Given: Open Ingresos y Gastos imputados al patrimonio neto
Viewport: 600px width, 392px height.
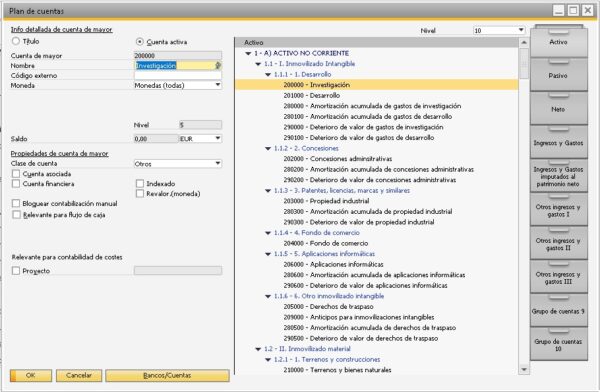Looking at the screenshot, I should [x=558, y=176].
